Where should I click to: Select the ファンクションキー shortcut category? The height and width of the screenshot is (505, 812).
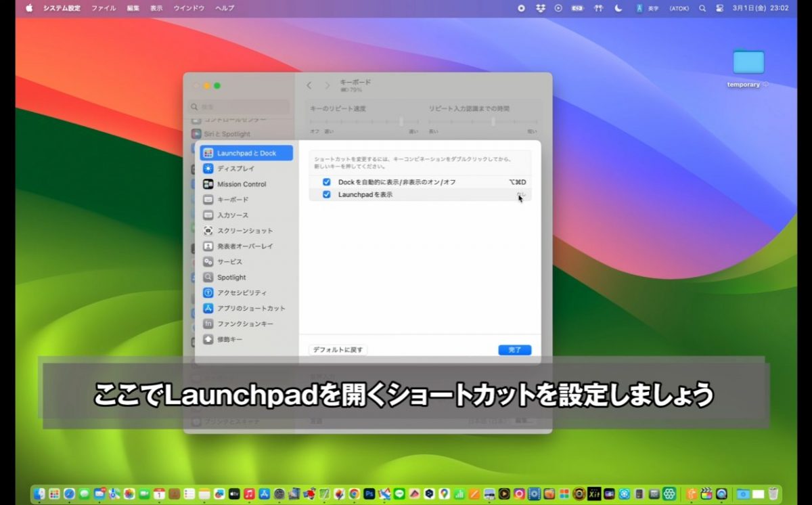[246, 324]
